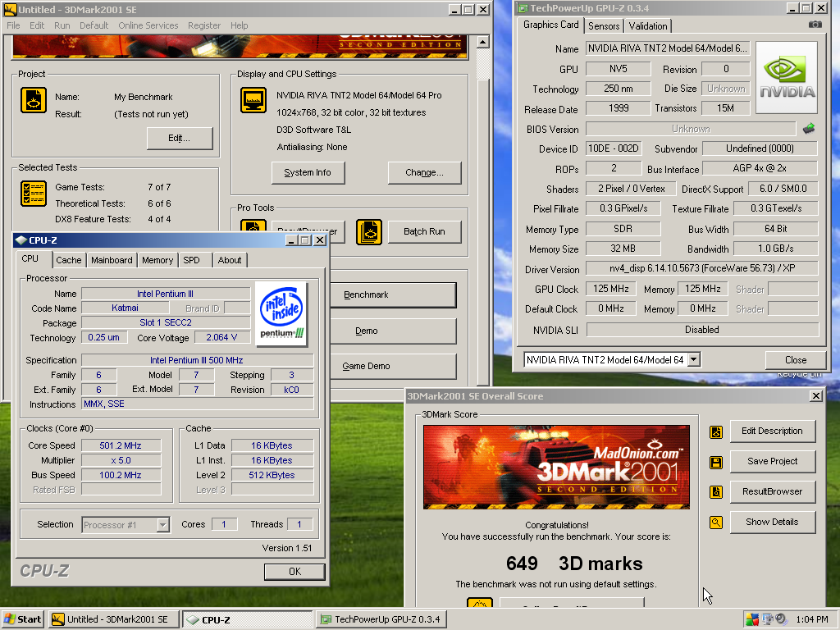Close the 3DMark2001 SE Overall Score dialog
Viewport: 840px width, 630px height.
[815, 396]
